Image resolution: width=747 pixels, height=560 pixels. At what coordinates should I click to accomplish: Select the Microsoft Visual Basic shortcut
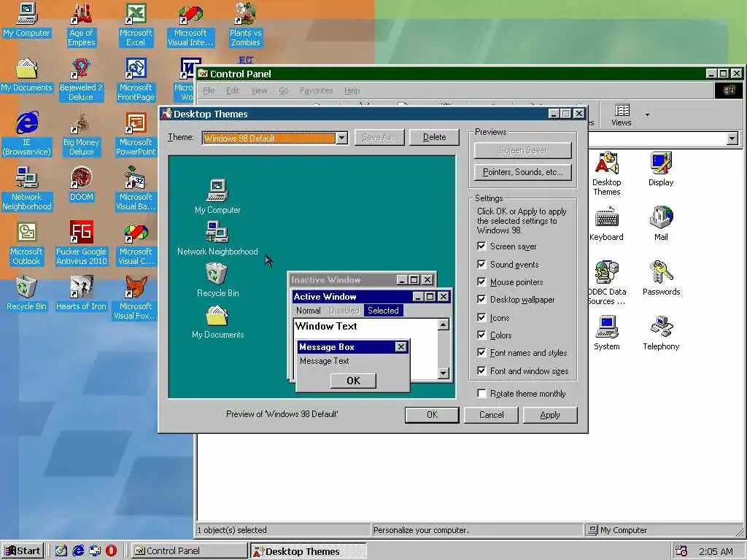[136, 189]
